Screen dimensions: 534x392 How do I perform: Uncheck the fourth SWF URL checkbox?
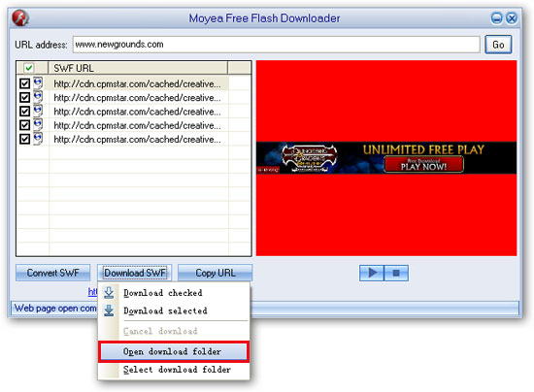click(24, 125)
